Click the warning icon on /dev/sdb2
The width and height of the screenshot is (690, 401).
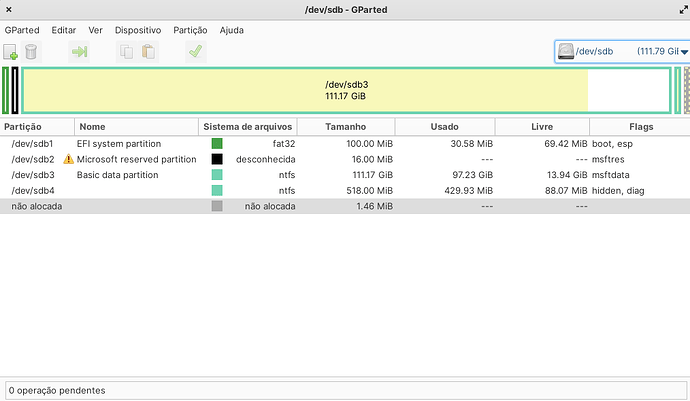coord(68,159)
